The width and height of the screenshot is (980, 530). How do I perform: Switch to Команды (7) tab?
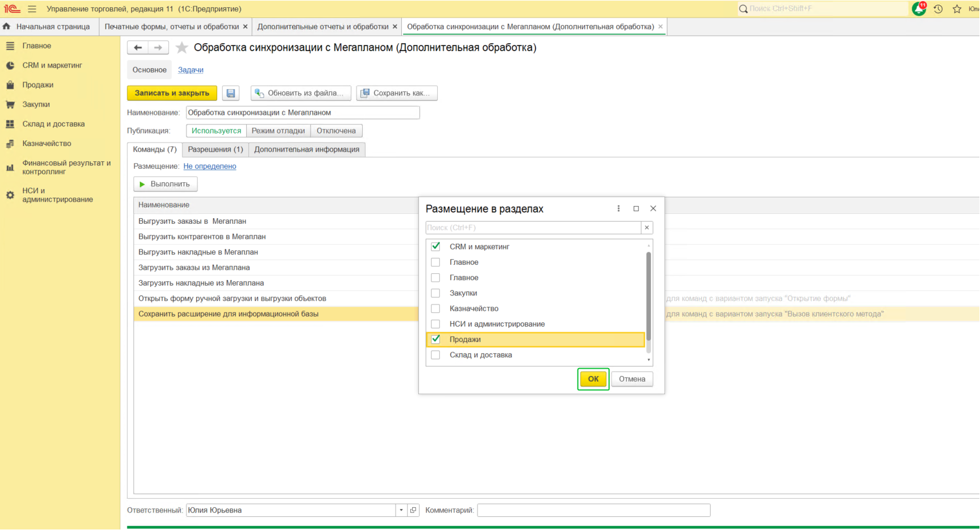click(x=155, y=149)
